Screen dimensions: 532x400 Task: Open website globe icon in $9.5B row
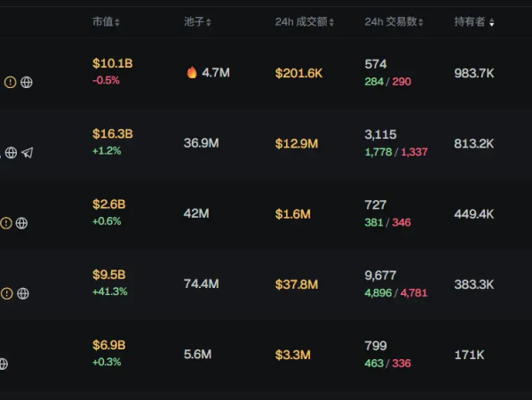click(23, 293)
